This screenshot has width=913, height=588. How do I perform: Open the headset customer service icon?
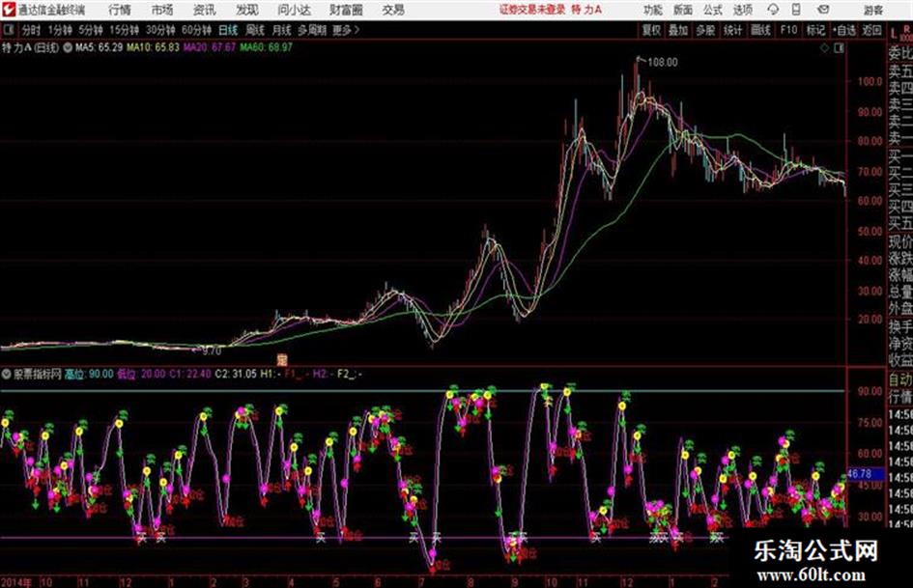coord(773,10)
